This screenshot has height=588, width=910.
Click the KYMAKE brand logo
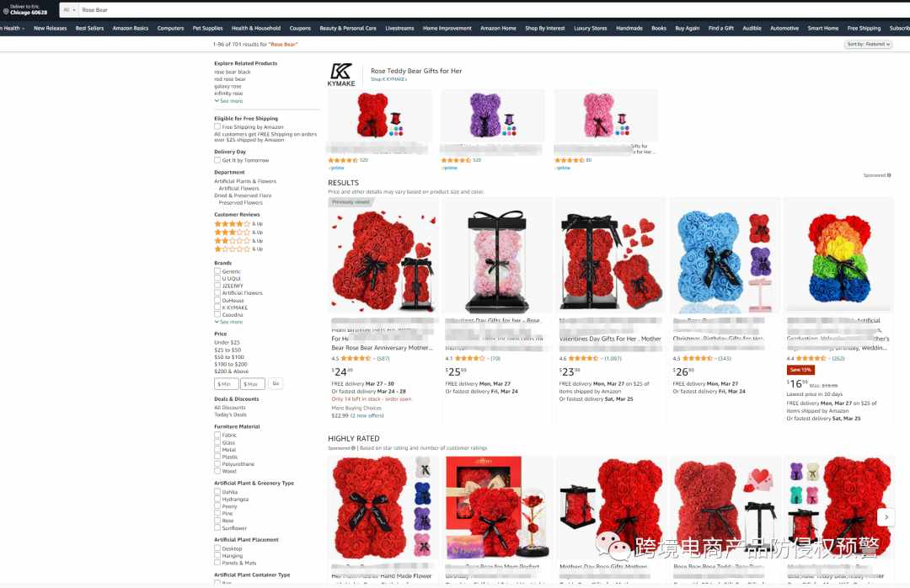tap(341, 75)
